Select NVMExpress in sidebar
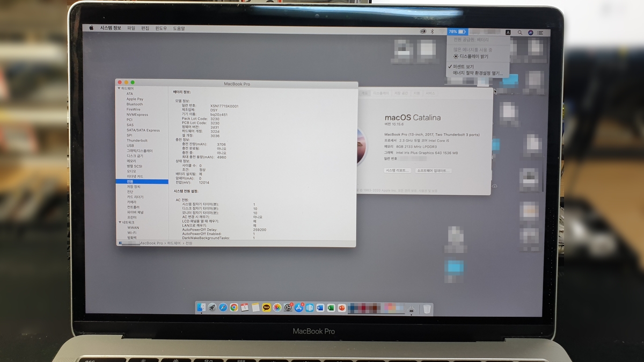This screenshot has height=362, width=644. (x=137, y=115)
